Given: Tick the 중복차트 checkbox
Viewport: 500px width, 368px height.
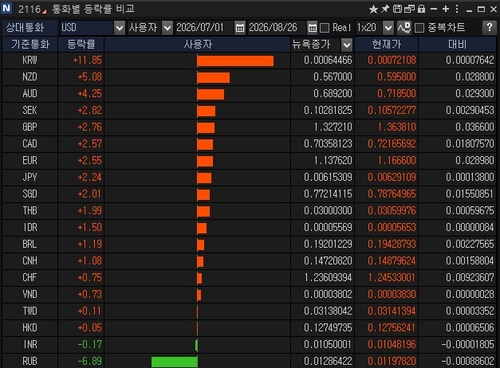Looking at the screenshot, I should coord(419,28).
